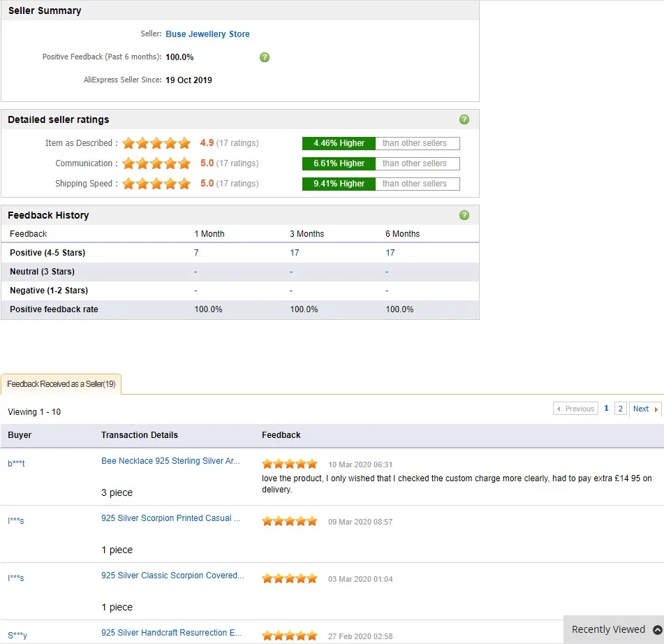Click the Recently Viewed chevron icon
This screenshot has width=664, height=644.
(x=658, y=630)
